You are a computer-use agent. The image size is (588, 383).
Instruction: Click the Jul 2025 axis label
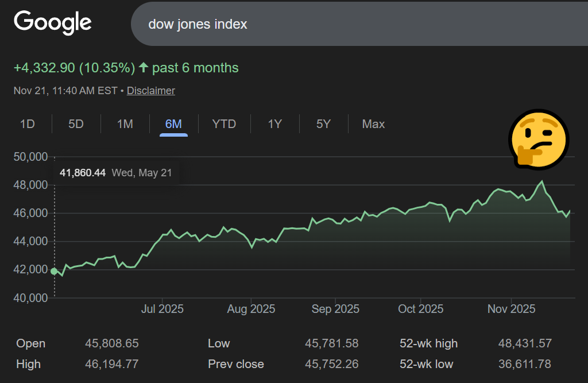[163, 309]
